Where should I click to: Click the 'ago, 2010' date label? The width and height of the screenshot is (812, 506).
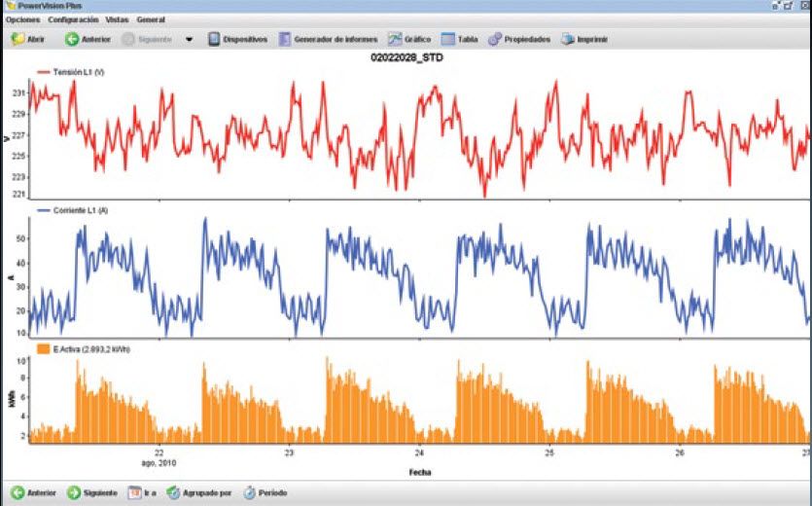tap(159, 463)
